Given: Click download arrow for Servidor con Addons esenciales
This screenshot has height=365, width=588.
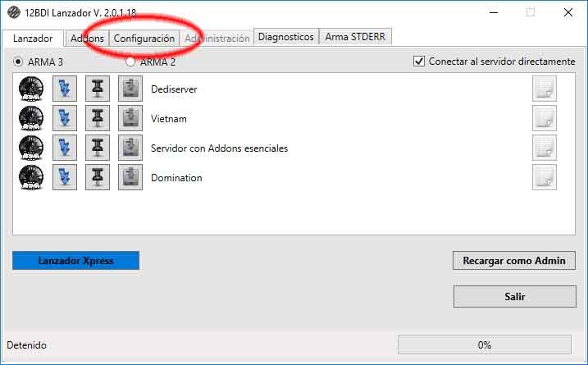Looking at the screenshot, I should point(65,148).
